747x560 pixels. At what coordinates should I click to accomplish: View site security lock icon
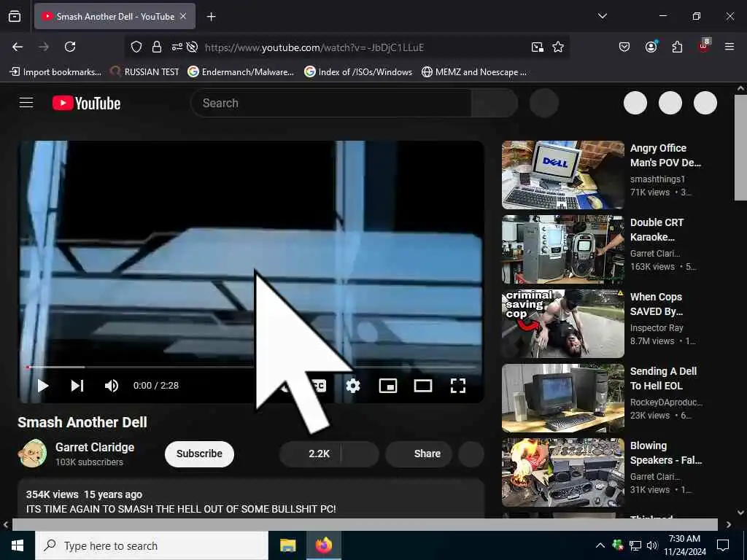[157, 47]
